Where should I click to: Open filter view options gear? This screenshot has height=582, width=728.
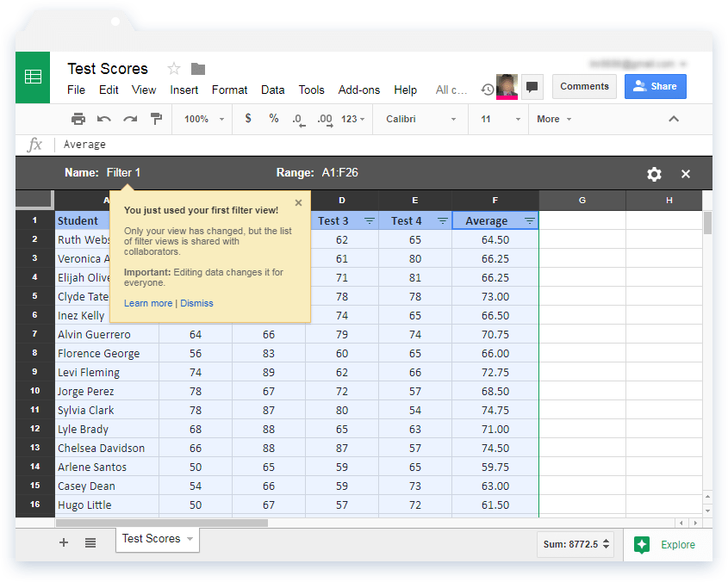(x=654, y=174)
